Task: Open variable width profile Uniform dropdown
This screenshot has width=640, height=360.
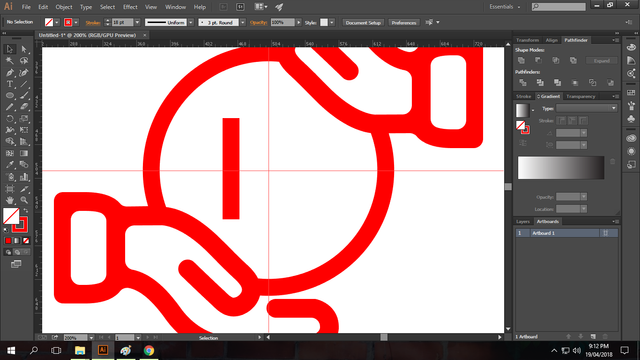Action: (191, 22)
